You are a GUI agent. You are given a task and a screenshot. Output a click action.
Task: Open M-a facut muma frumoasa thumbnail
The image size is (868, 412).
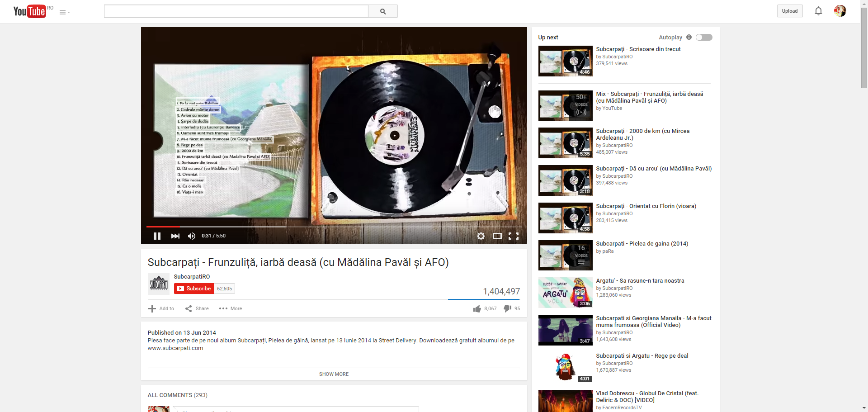[566, 330]
